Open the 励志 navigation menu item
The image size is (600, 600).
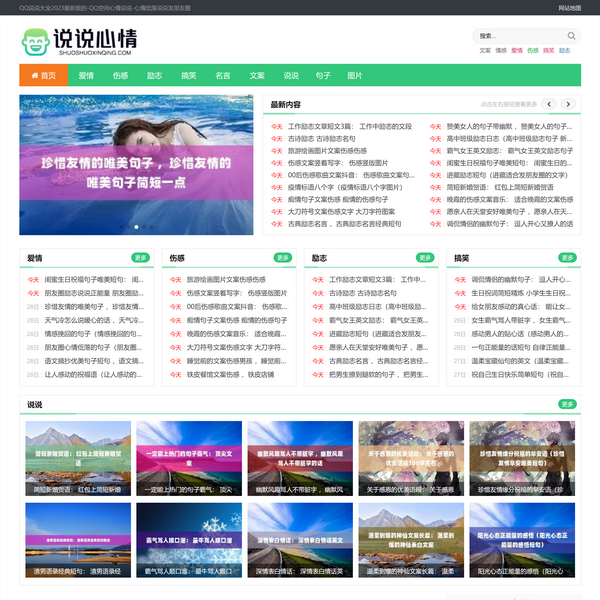coord(154,75)
